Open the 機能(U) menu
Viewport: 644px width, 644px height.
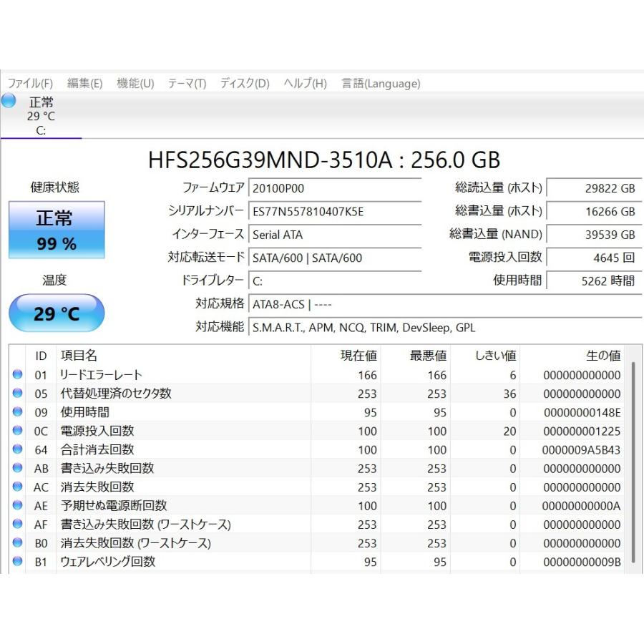pos(135,84)
